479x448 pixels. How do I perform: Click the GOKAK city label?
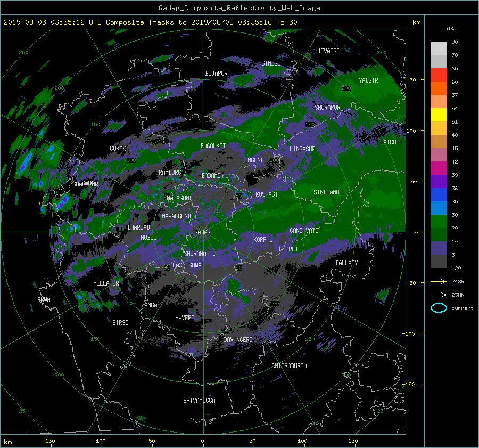[x=118, y=148]
